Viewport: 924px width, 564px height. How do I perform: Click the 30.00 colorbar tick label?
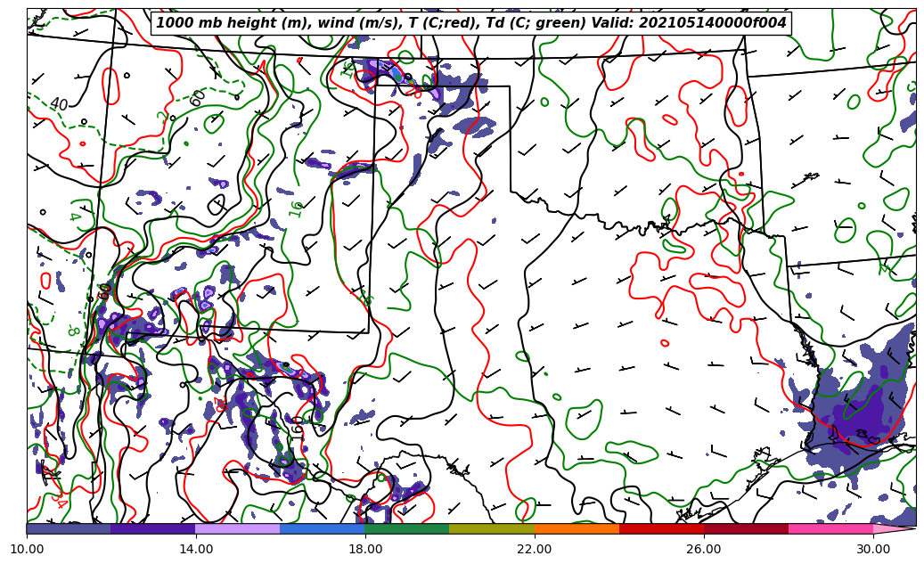[x=873, y=549]
